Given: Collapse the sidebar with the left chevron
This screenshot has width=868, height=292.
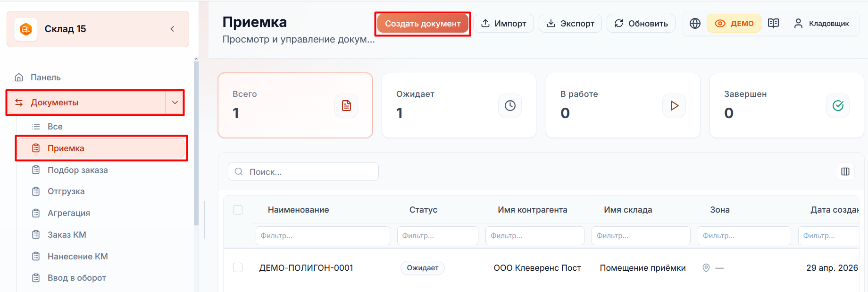Looking at the screenshot, I should [173, 29].
